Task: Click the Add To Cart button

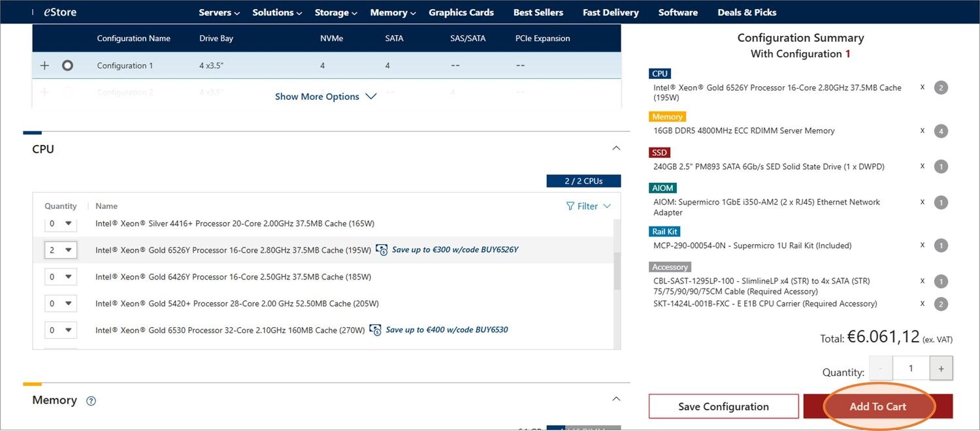Action: 878,406
